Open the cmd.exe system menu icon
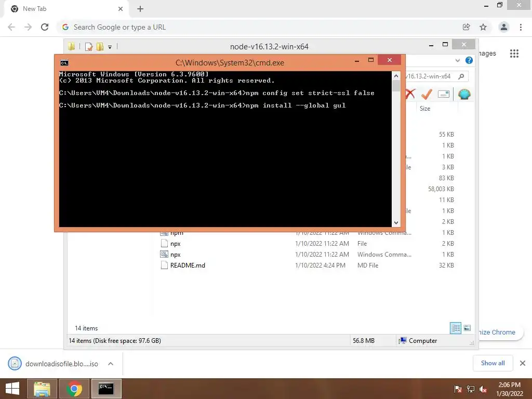Screen dimensions: 532x399 point(64,63)
